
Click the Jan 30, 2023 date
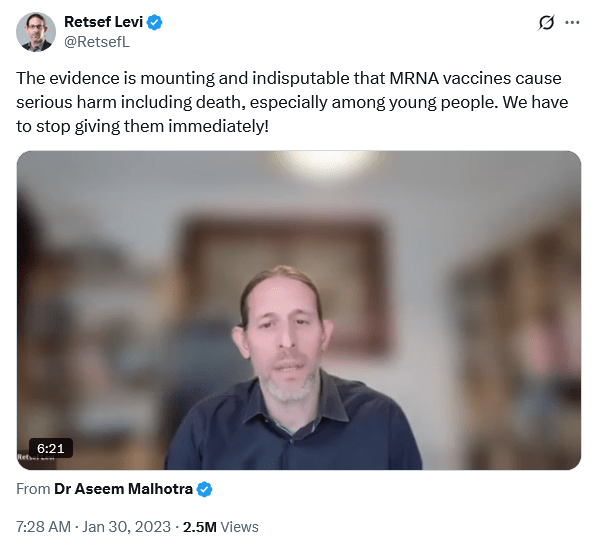(126, 527)
